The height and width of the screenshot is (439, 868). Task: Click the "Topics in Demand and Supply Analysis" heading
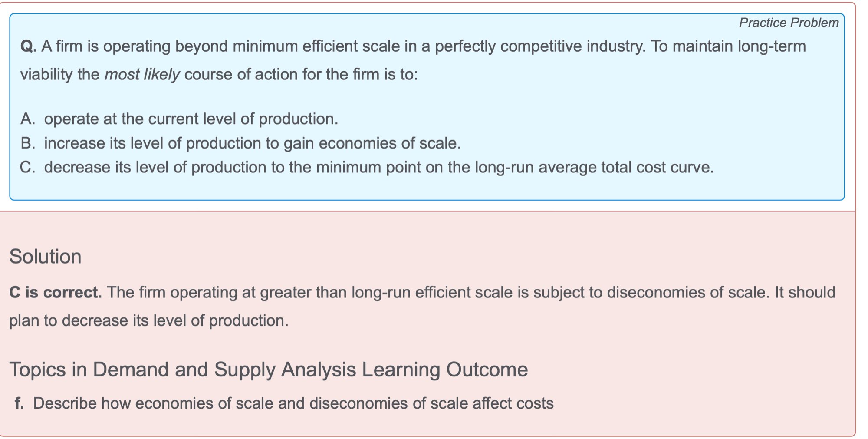pyautogui.click(x=268, y=370)
